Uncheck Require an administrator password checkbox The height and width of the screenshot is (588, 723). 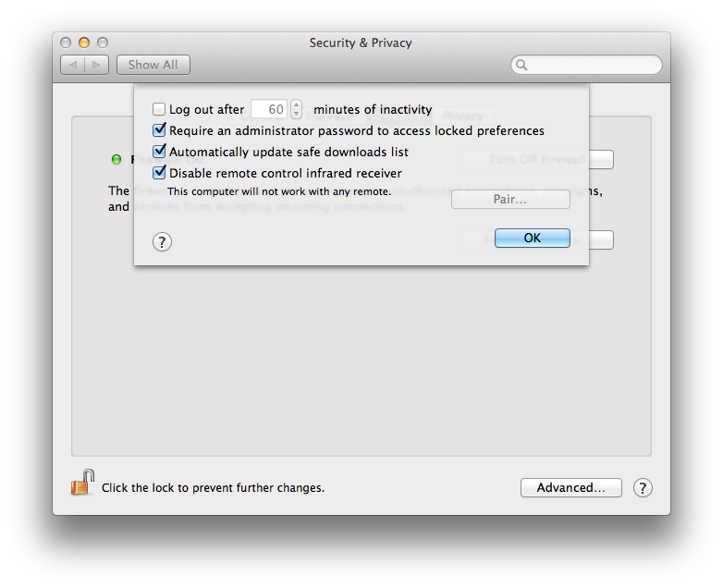coord(160,130)
